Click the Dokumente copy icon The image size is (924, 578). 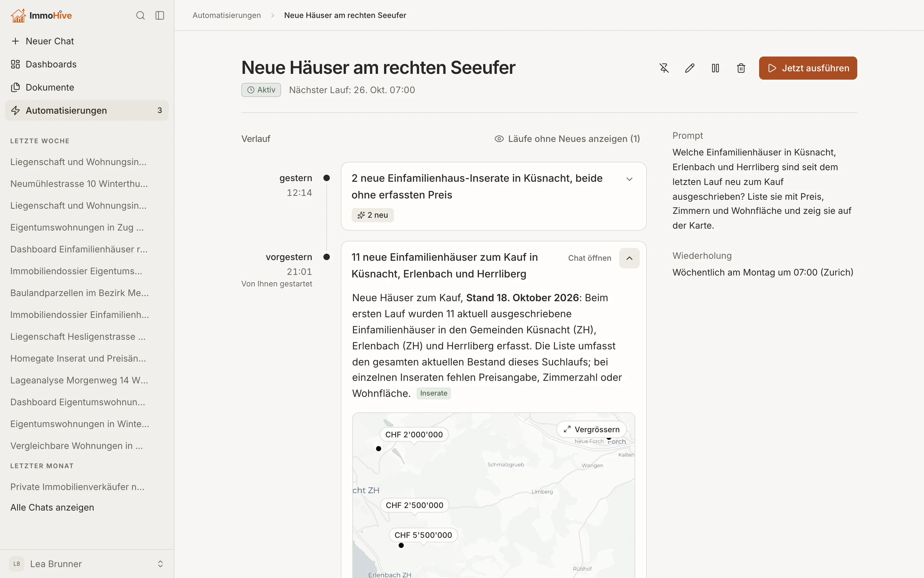pyautogui.click(x=15, y=87)
